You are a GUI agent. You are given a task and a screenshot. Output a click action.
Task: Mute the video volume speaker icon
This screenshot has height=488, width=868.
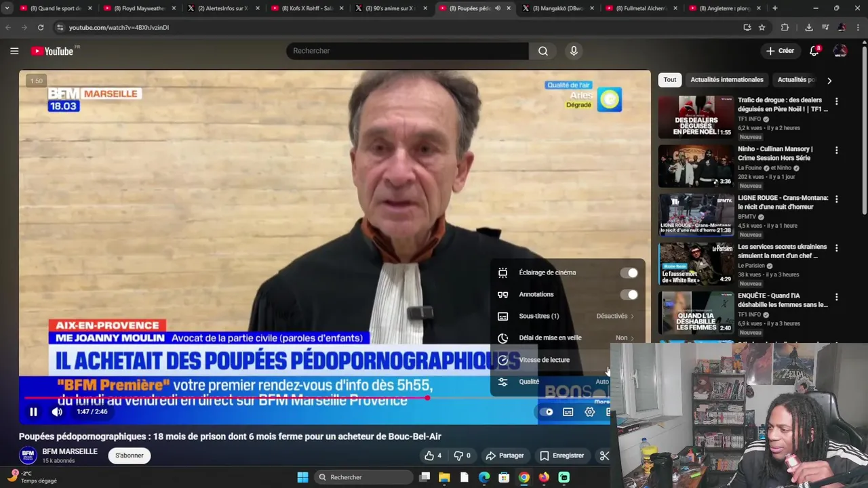(57, 411)
